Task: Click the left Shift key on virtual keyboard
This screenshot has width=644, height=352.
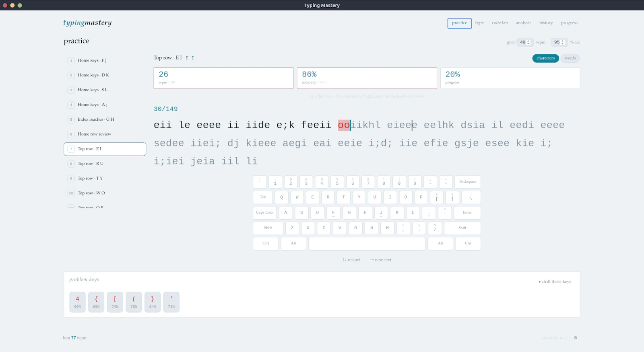Action: [268, 228]
